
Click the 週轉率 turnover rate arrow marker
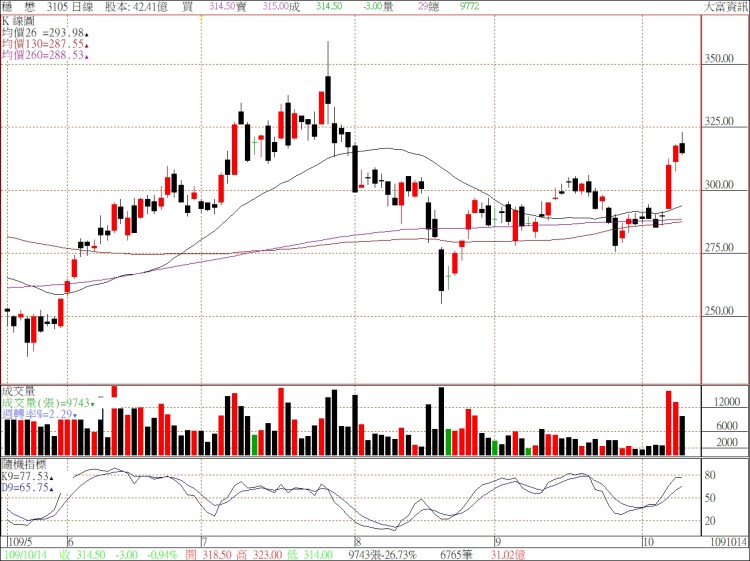coord(75,414)
